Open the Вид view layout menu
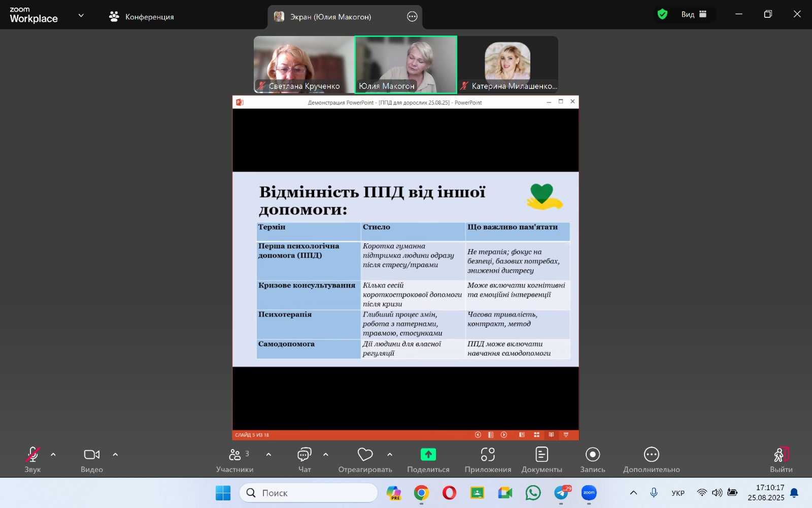 click(694, 14)
